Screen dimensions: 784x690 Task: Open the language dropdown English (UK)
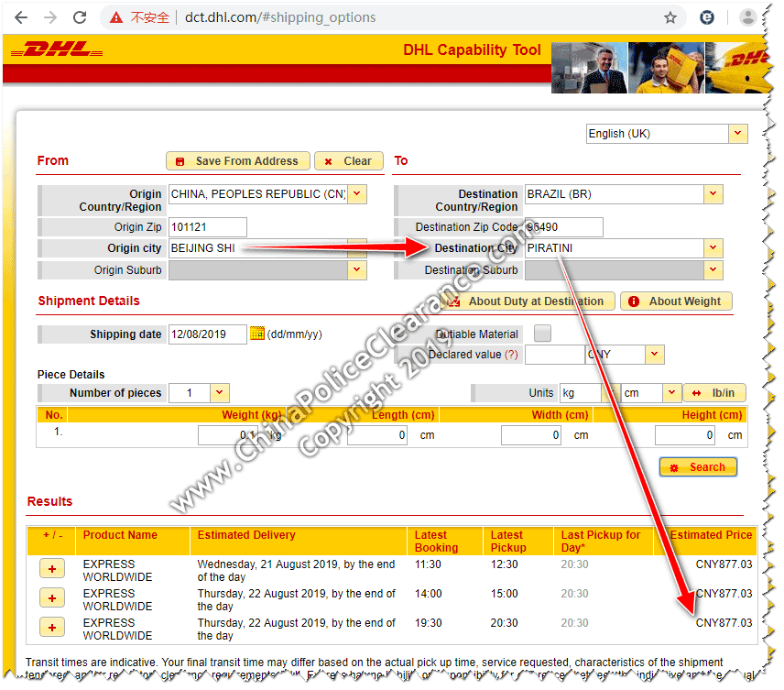(x=738, y=134)
